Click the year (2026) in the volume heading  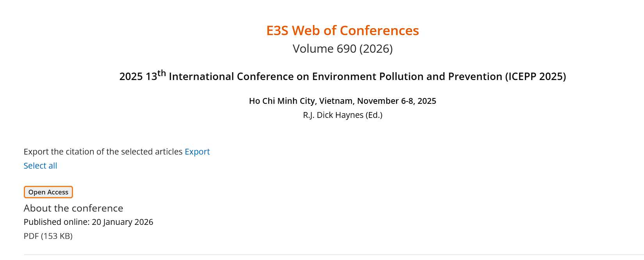tap(376, 49)
